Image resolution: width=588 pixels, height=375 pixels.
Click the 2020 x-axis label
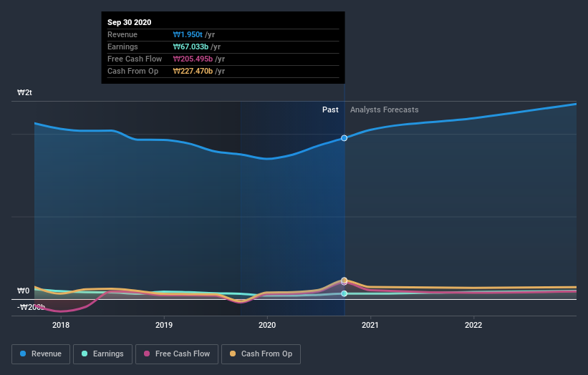(x=267, y=325)
